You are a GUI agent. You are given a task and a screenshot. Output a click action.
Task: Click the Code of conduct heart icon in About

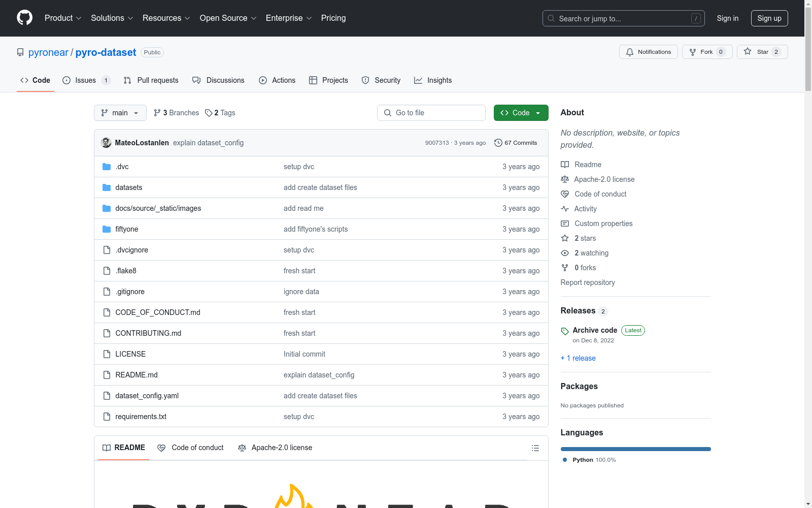click(x=565, y=194)
